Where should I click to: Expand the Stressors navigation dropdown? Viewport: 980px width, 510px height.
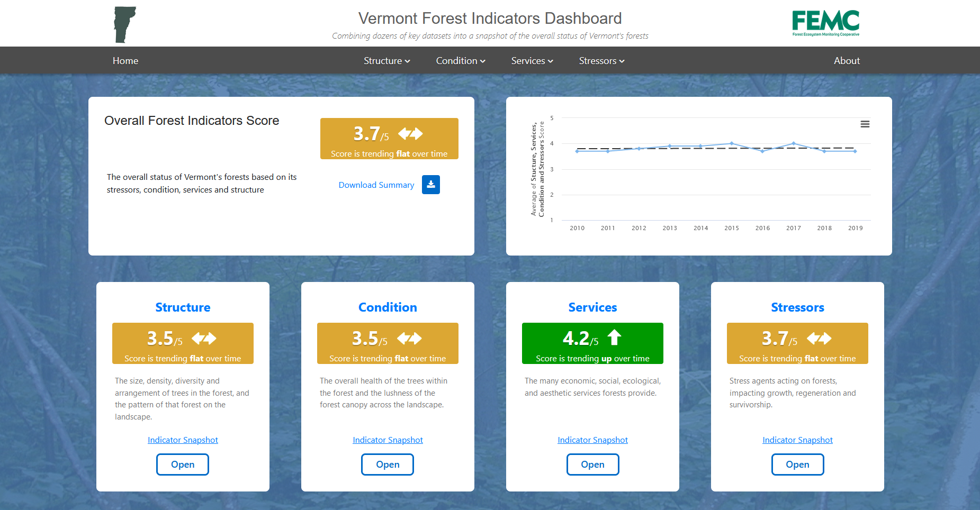point(601,60)
